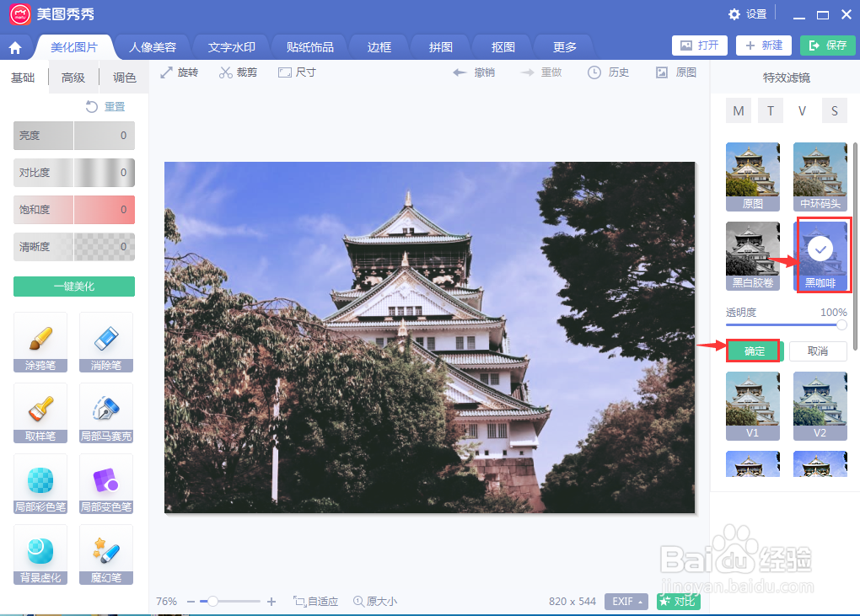Viewport: 860px width, 616px height.
Task: Select the 涂鸦笔 graffiti pen tool
Action: 40,342
